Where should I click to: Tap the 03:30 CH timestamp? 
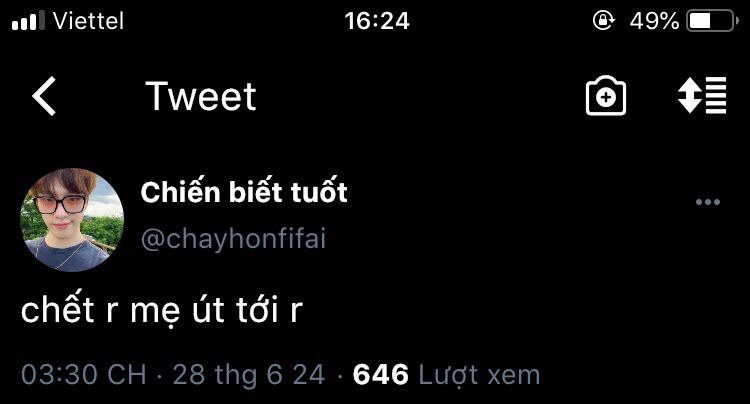[84, 374]
